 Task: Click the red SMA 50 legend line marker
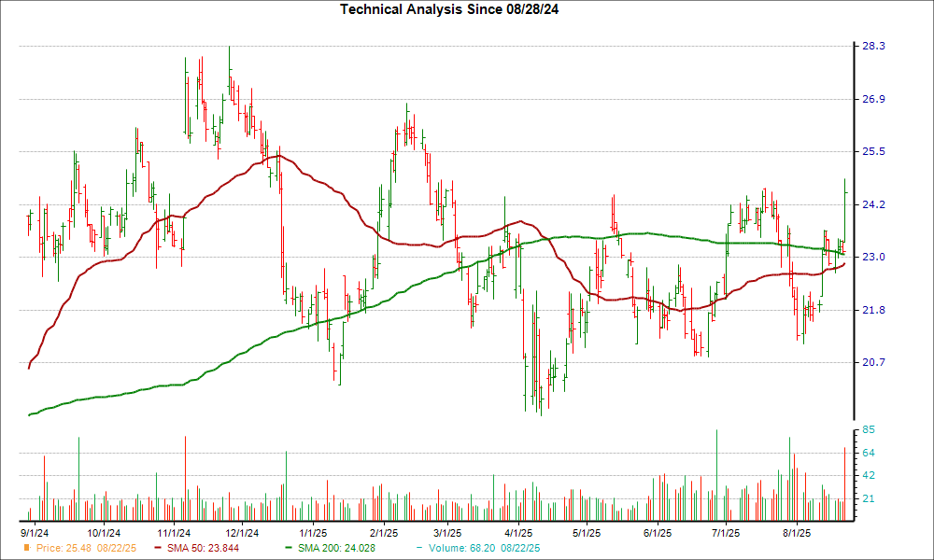(159, 548)
